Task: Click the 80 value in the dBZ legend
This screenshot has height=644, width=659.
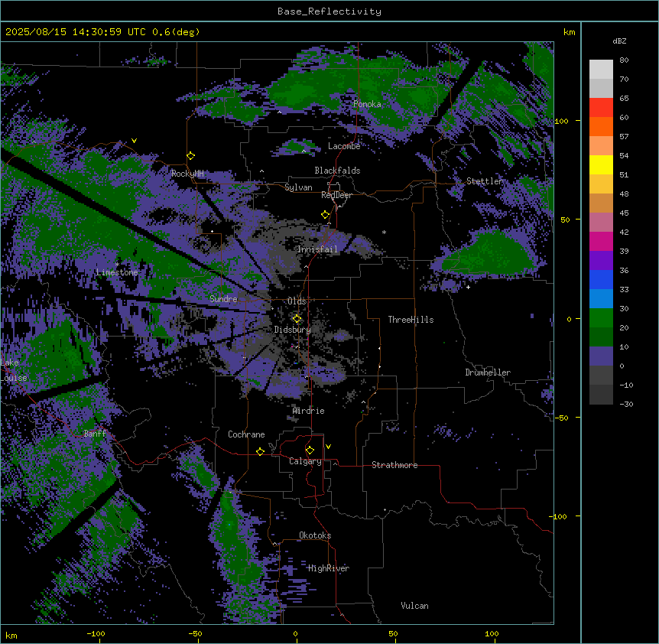Action: tap(624, 60)
